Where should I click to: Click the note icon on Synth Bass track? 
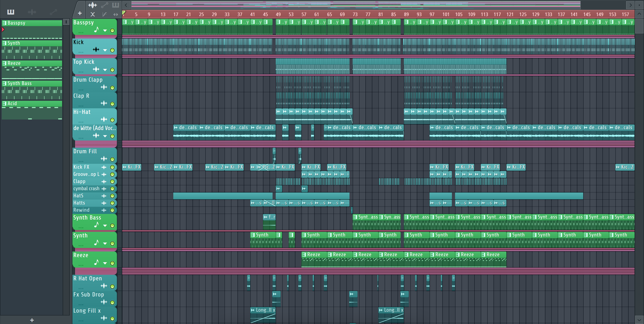(x=97, y=225)
